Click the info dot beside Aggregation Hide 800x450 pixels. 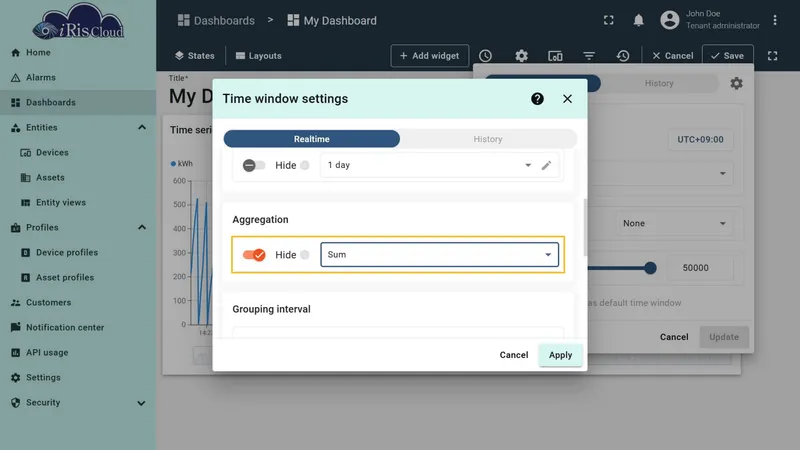pos(305,255)
